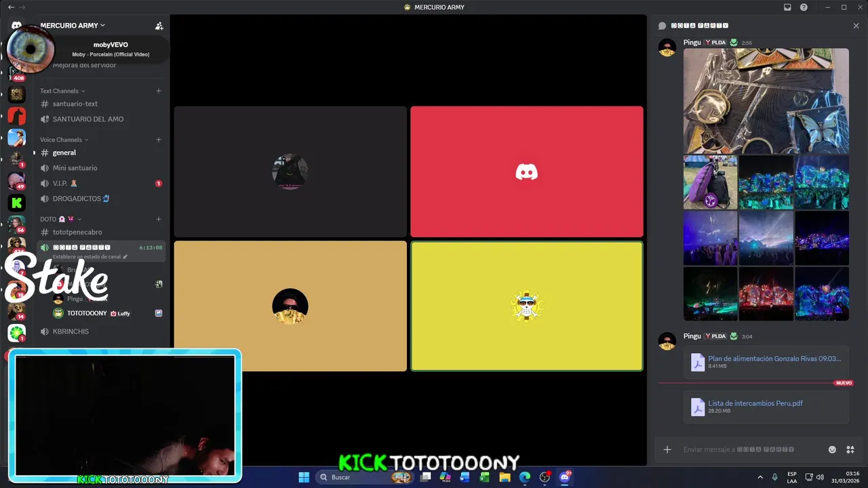Invite people using the add-member icon
The width and height of the screenshot is (868, 488).
[x=159, y=26]
